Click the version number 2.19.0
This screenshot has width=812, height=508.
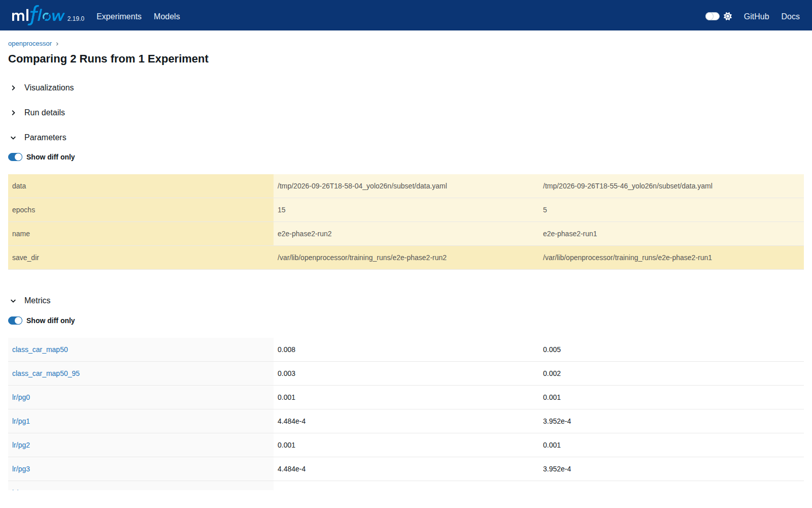76,19
